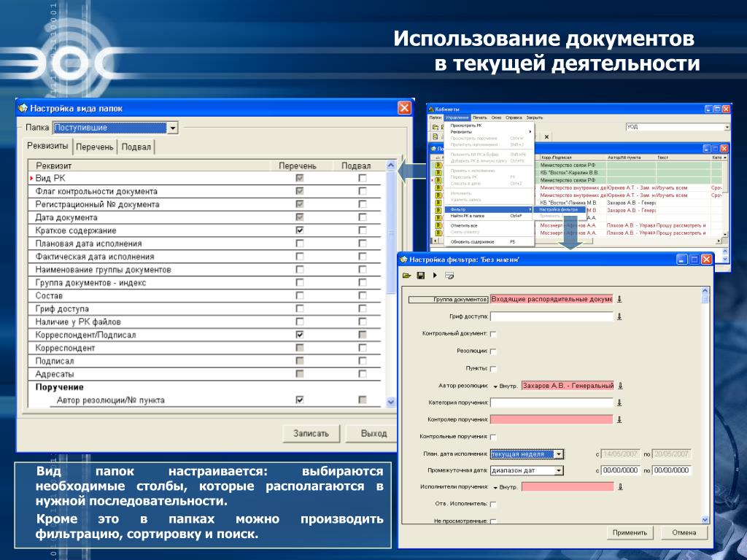The image size is (747, 560).
Task: Enable the Резолюции checkbox in filter
Action: pyautogui.click(x=494, y=351)
